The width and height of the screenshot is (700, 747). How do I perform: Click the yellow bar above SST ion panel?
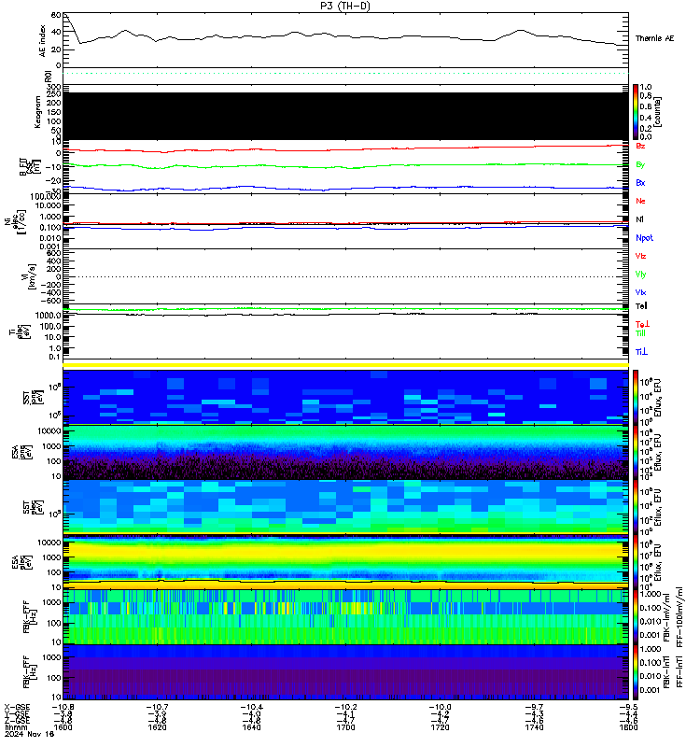pos(345,365)
